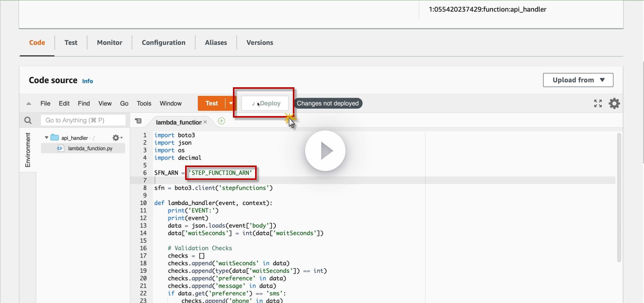
Task: Select the lambda_function editor tab
Action: 179,122
